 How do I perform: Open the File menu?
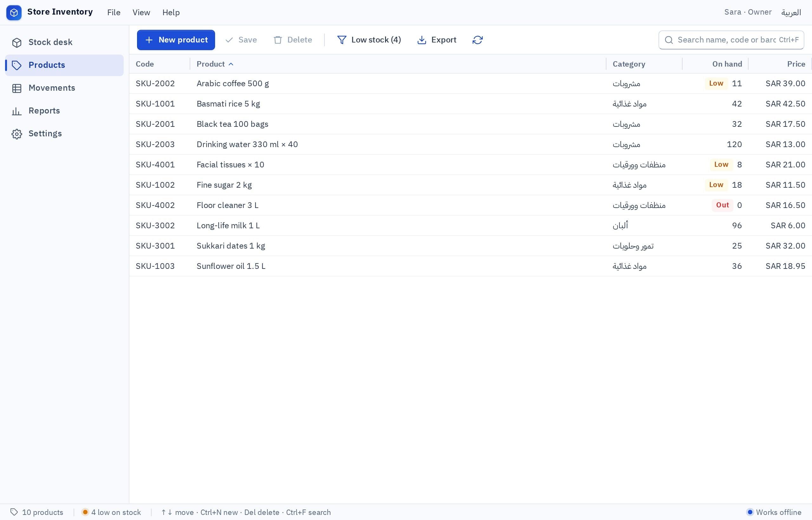tap(114, 12)
